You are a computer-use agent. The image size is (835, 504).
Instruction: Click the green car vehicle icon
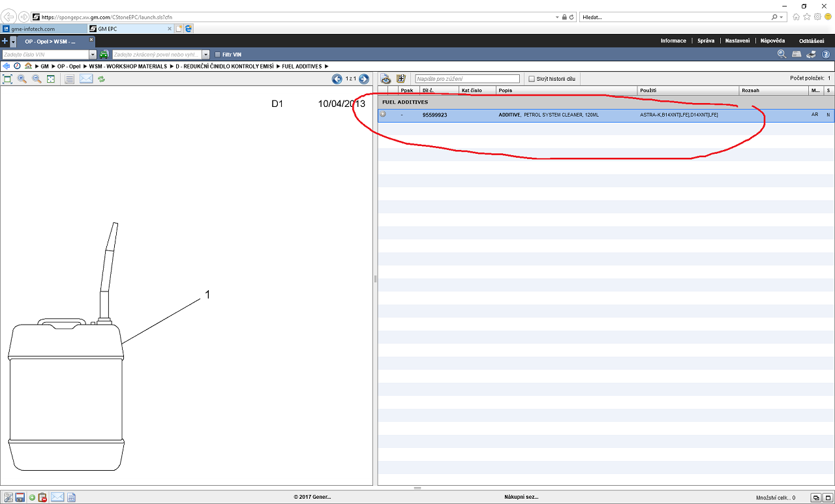pos(104,55)
